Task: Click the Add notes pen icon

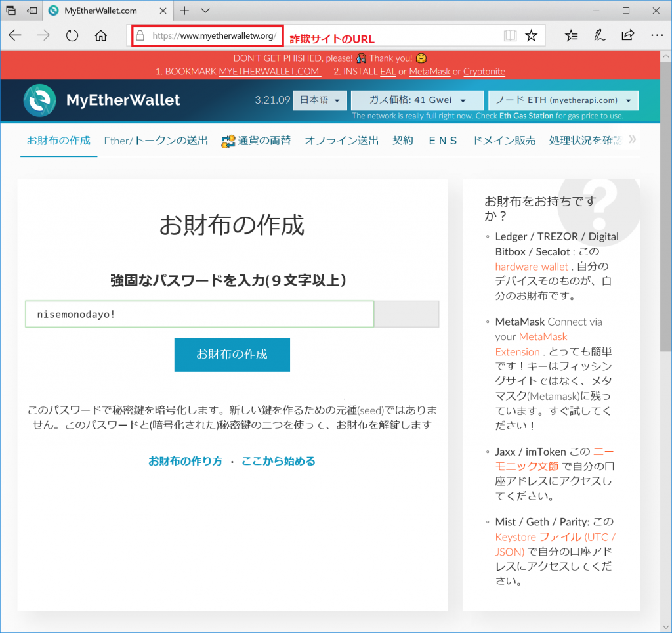Action: 599,35
